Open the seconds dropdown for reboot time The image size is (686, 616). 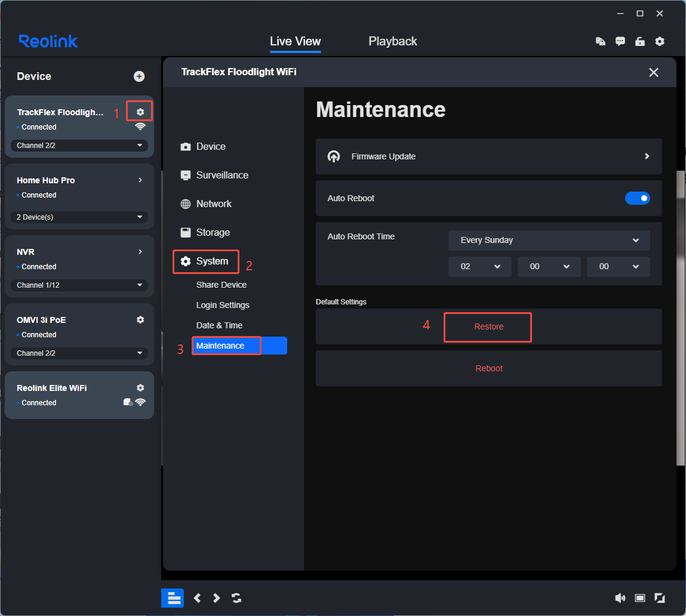pyautogui.click(x=618, y=266)
